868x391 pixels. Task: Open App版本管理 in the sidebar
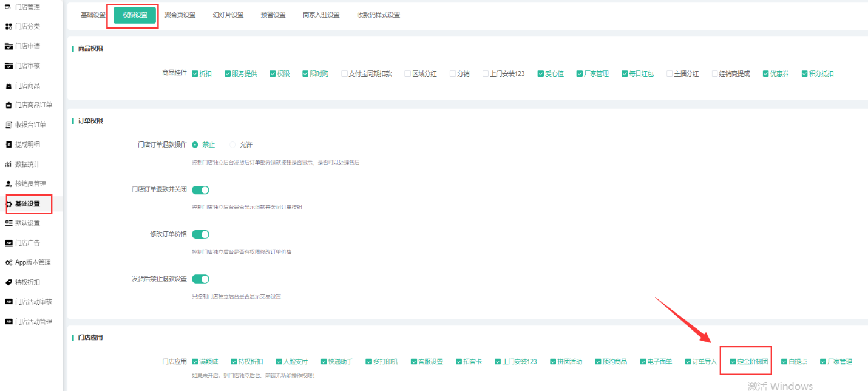pos(33,263)
